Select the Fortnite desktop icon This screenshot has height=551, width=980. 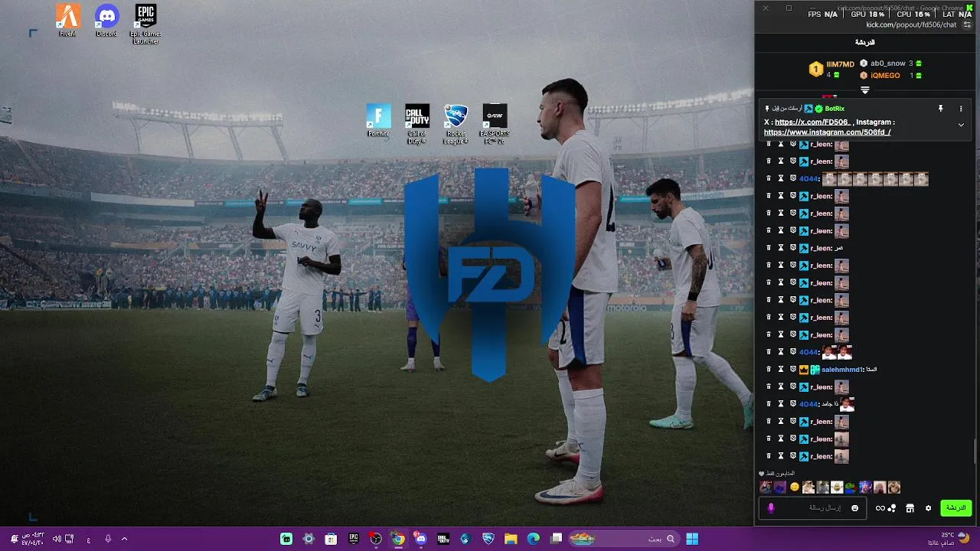click(378, 121)
